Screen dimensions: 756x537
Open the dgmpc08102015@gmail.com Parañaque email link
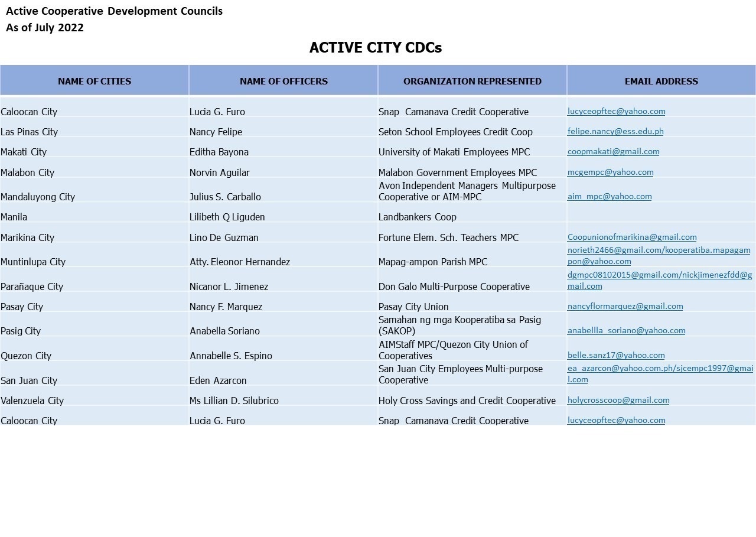(660, 281)
